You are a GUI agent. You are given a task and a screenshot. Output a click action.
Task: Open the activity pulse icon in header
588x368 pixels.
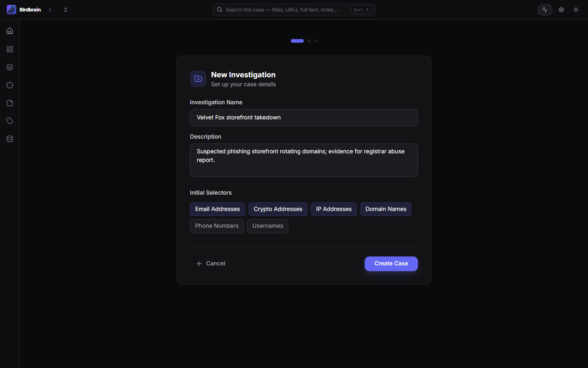545,9
